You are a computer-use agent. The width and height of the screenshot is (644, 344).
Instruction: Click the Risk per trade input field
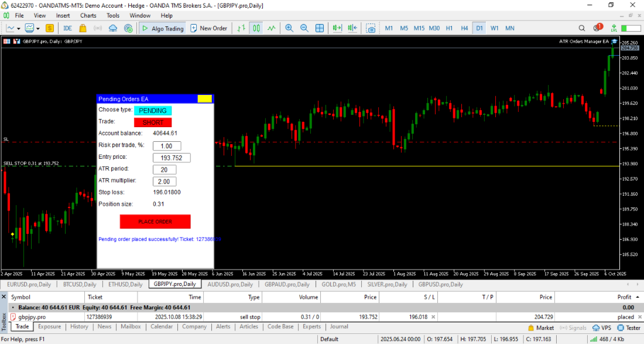166,146
